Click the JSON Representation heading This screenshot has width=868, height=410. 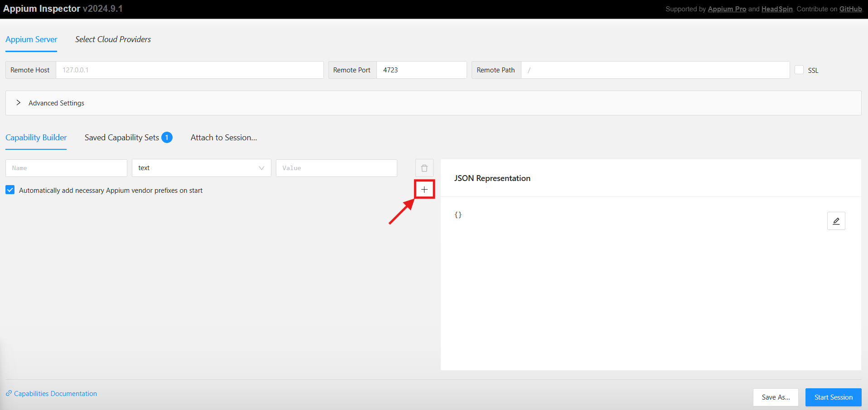point(492,178)
